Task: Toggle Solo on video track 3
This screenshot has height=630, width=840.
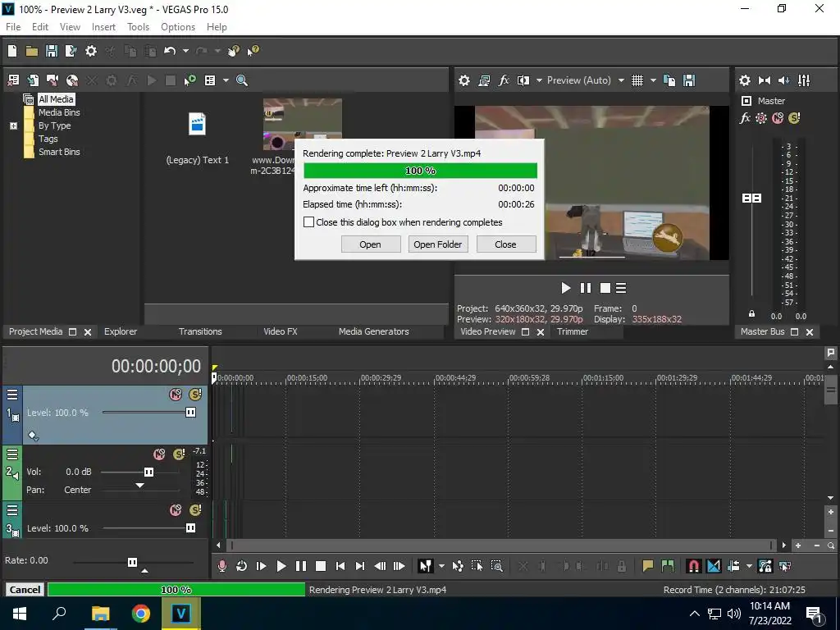Action: [x=195, y=510]
